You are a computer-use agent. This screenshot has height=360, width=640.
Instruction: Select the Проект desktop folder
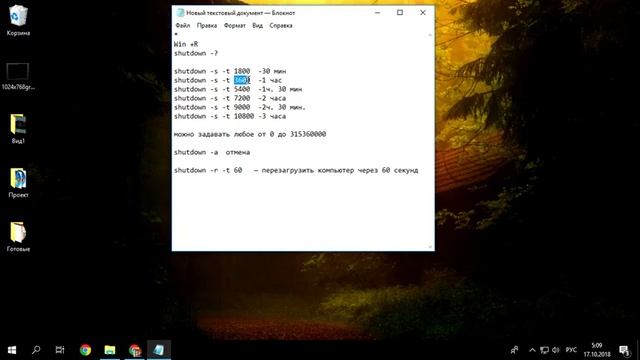click(18, 183)
